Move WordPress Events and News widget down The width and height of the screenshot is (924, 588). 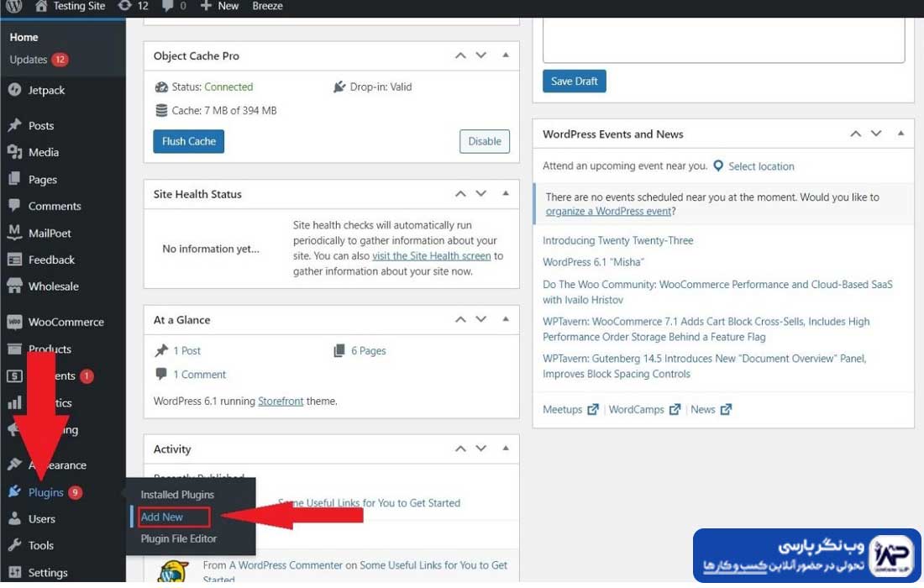click(876, 134)
